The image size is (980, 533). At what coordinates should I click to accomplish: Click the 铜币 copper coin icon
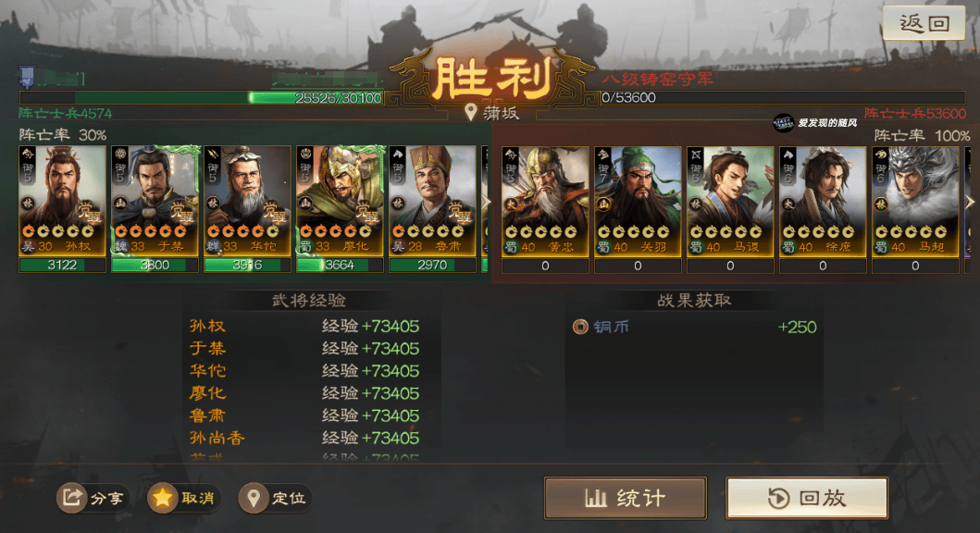tap(580, 327)
